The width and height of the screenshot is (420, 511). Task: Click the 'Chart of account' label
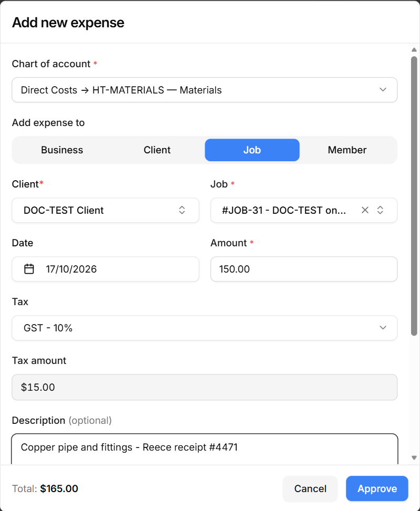point(51,64)
